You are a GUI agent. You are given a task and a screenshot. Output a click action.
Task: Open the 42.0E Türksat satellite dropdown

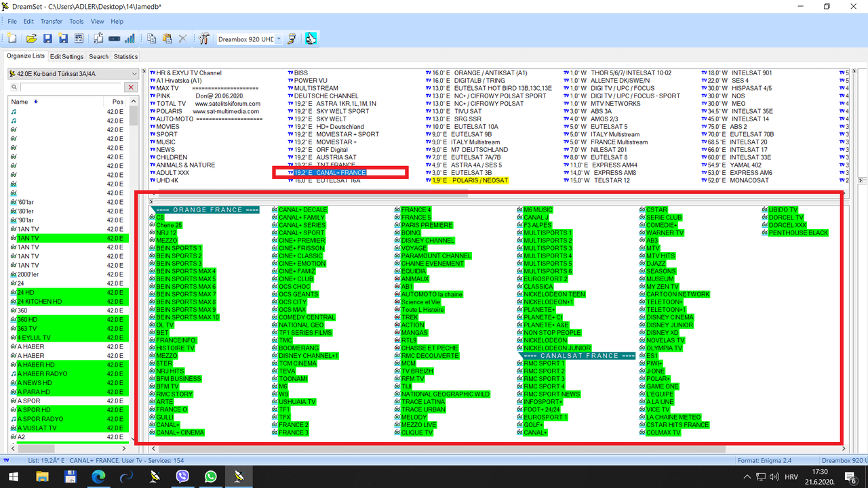73,74
